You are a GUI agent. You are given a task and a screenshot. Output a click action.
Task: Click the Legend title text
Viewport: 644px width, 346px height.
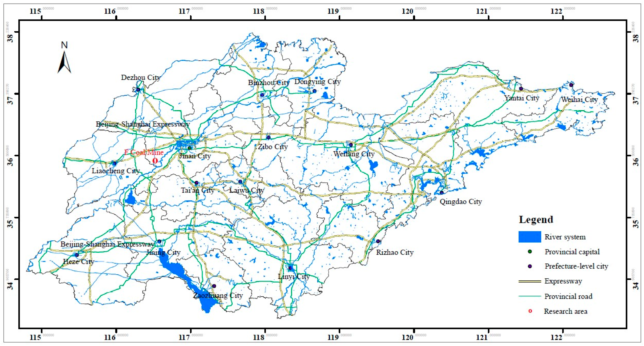point(536,220)
